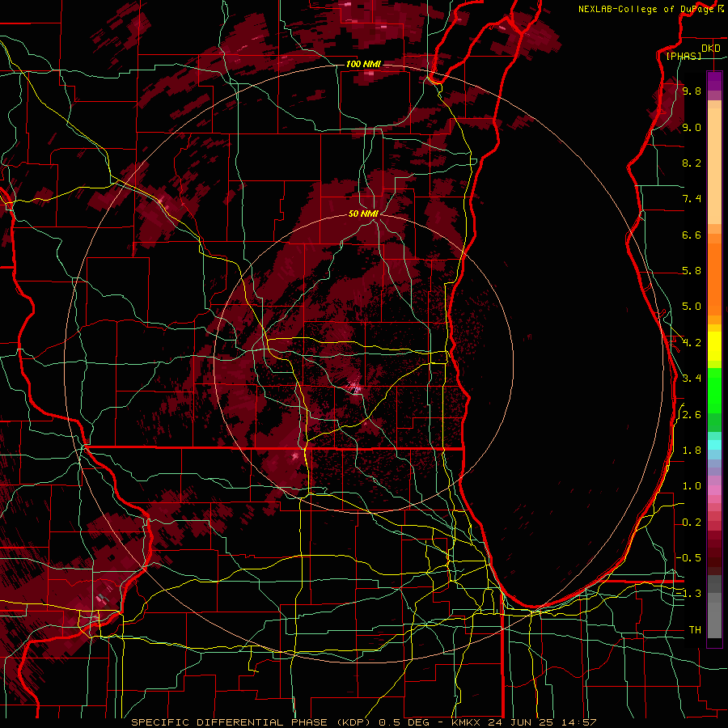Click the 100 NMI range ring label
The image size is (728, 728).
click(x=363, y=64)
